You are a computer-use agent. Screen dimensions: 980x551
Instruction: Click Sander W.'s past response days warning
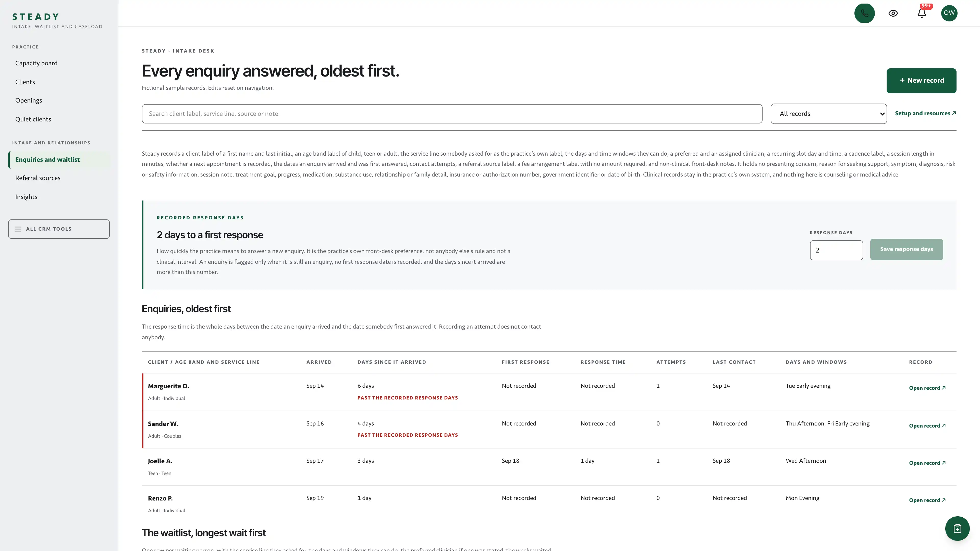(408, 435)
